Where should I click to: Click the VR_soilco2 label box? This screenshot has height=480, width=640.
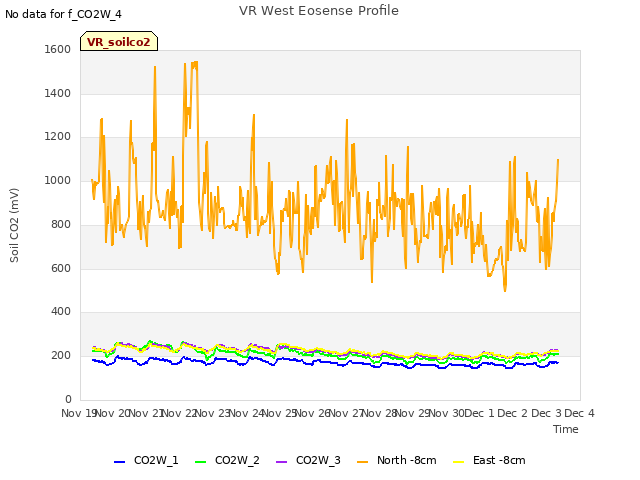click(119, 41)
